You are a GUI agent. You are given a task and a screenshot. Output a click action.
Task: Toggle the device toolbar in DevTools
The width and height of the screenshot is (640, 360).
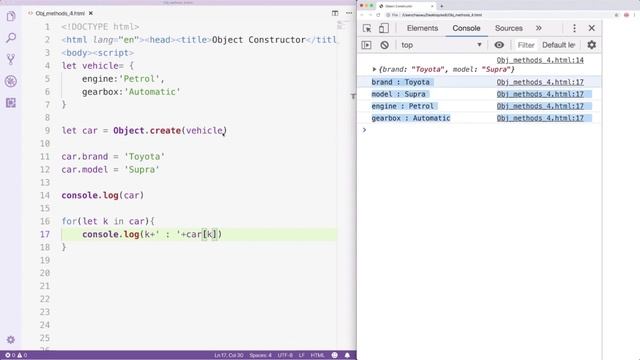(x=384, y=28)
